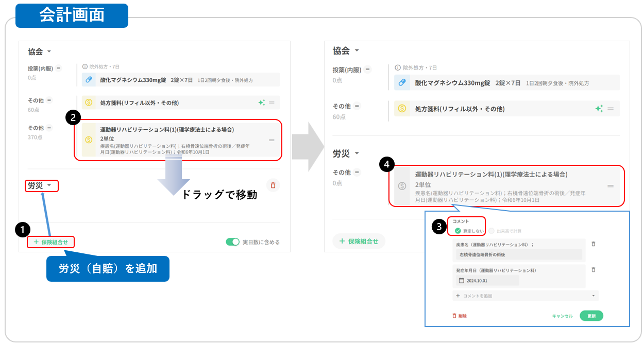Screen dimensions: 644x344
Task: Click the equals icon beside right screen's その他 60点
Action: point(357,106)
